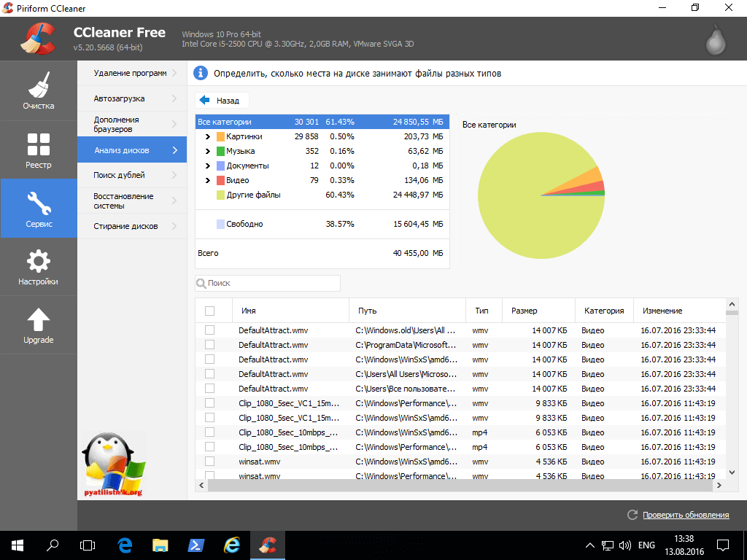
Task: Check DefaultAttract.wmv in C:\ProgramData row
Action: coord(209,345)
